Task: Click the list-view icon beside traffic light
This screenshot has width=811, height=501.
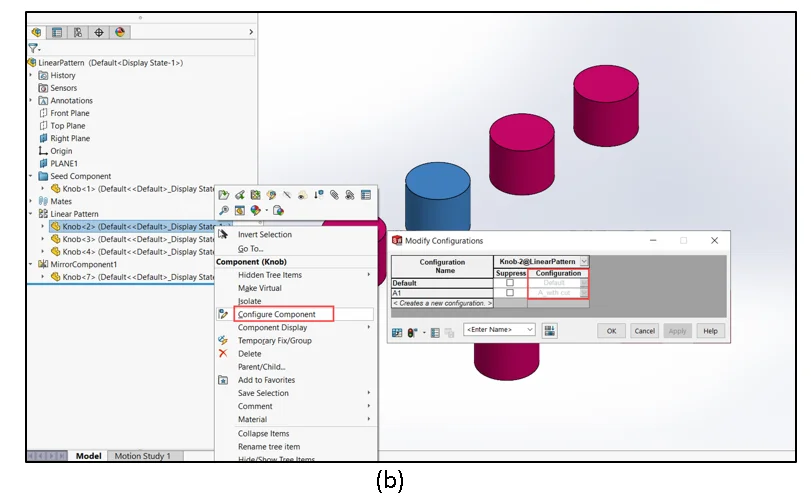Action: (435, 332)
